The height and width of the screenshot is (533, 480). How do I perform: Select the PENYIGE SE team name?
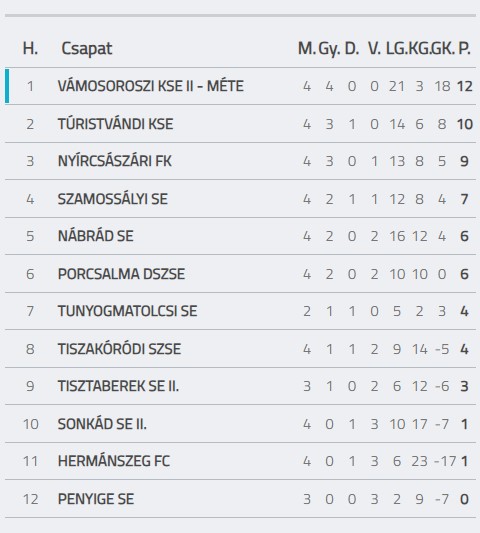(x=96, y=499)
